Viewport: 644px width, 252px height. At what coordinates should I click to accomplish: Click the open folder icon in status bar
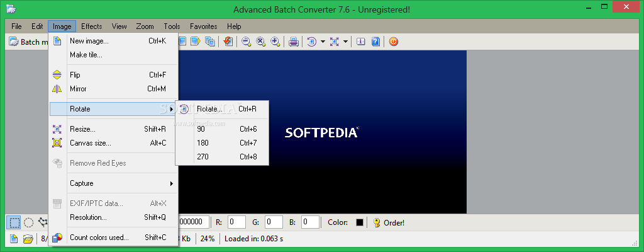tap(28, 238)
